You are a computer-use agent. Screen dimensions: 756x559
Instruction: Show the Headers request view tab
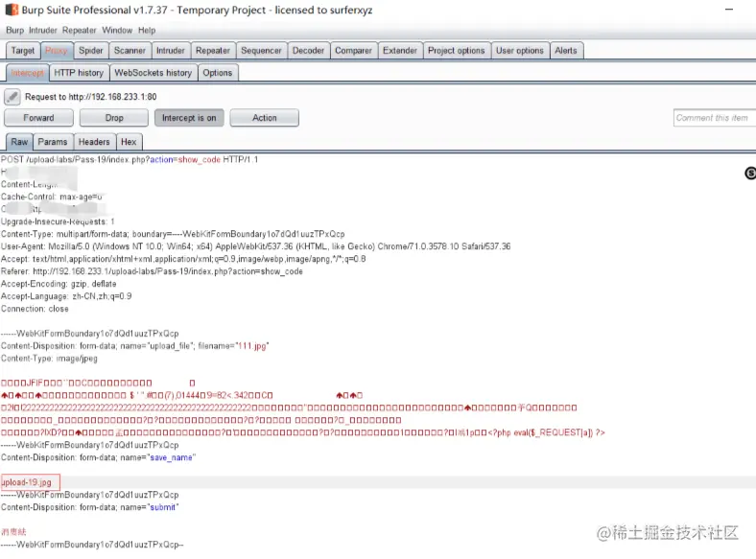94,142
